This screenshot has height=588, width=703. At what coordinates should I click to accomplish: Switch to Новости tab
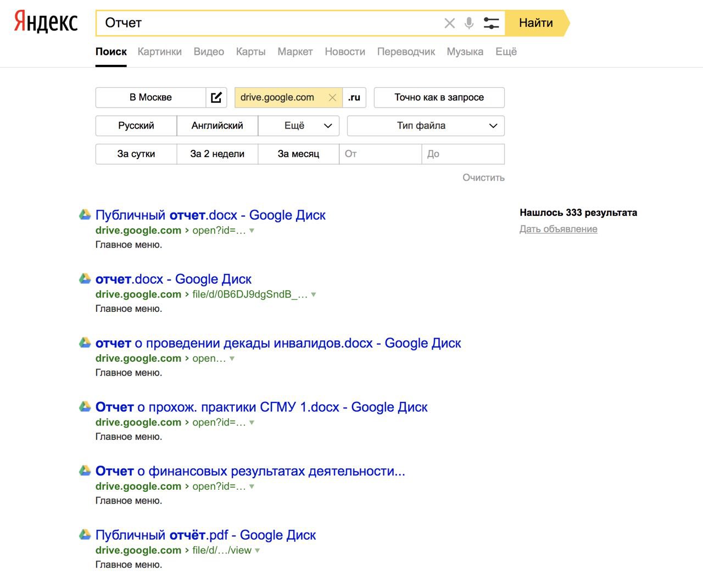[345, 52]
